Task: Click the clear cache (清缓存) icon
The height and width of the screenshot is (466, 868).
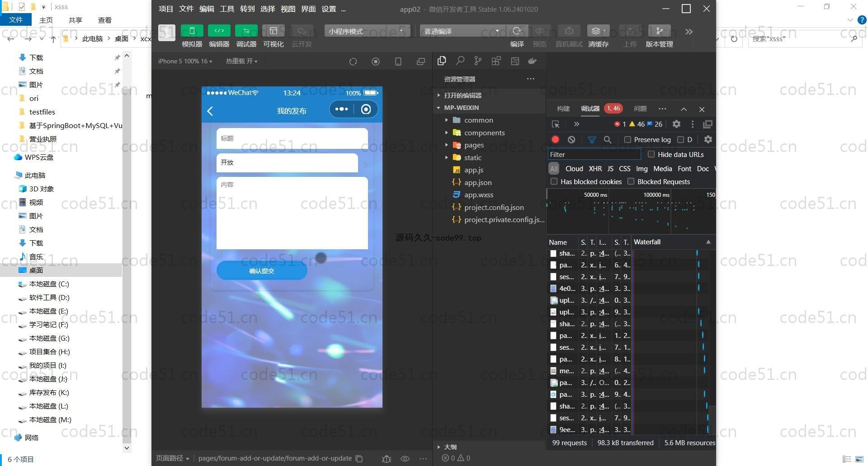Action: (x=598, y=31)
